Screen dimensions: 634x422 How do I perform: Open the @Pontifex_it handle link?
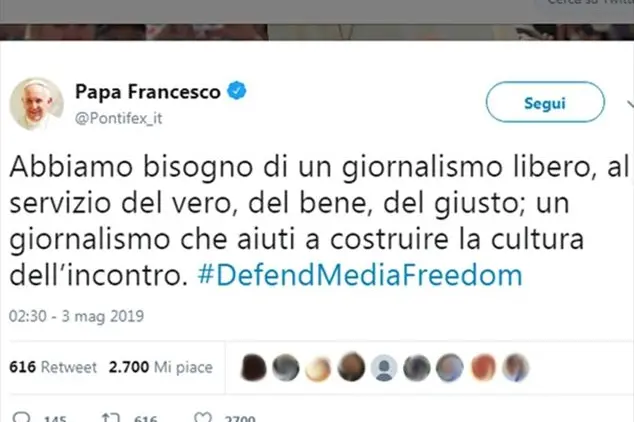click(118, 118)
